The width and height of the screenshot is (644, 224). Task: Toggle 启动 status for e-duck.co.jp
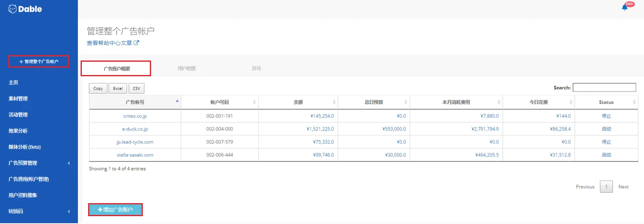pyautogui.click(x=606, y=129)
